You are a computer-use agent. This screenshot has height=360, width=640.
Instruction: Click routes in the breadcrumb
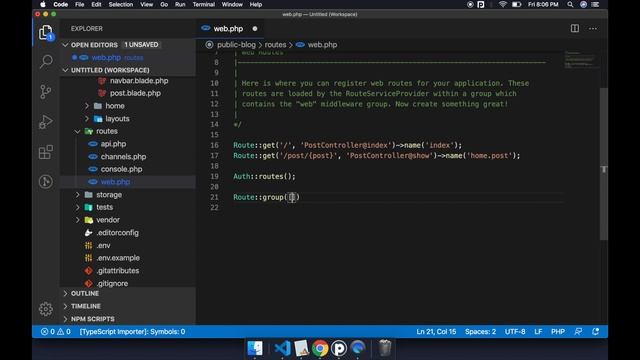[x=276, y=45]
